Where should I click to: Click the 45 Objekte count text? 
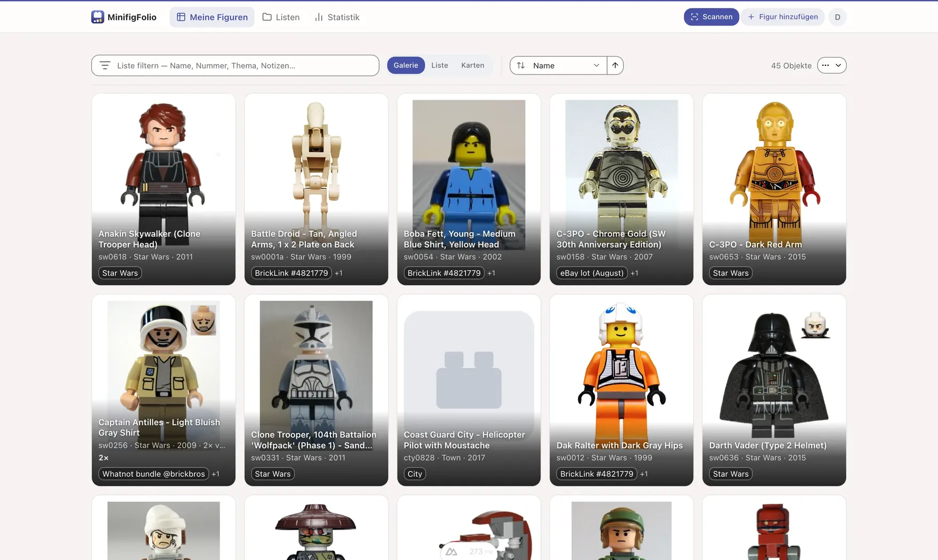pos(791,66)
